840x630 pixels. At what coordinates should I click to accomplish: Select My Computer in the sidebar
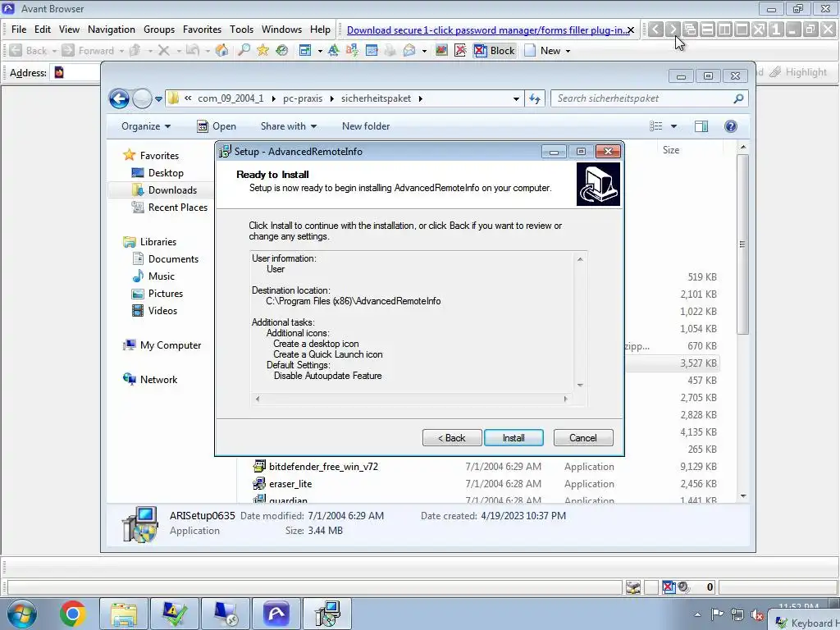click(171, 345)
